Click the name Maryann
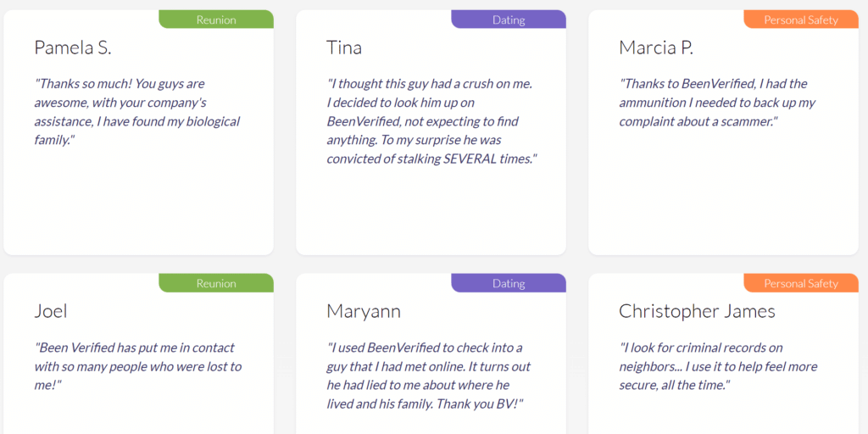 click(x=363, y=312)
